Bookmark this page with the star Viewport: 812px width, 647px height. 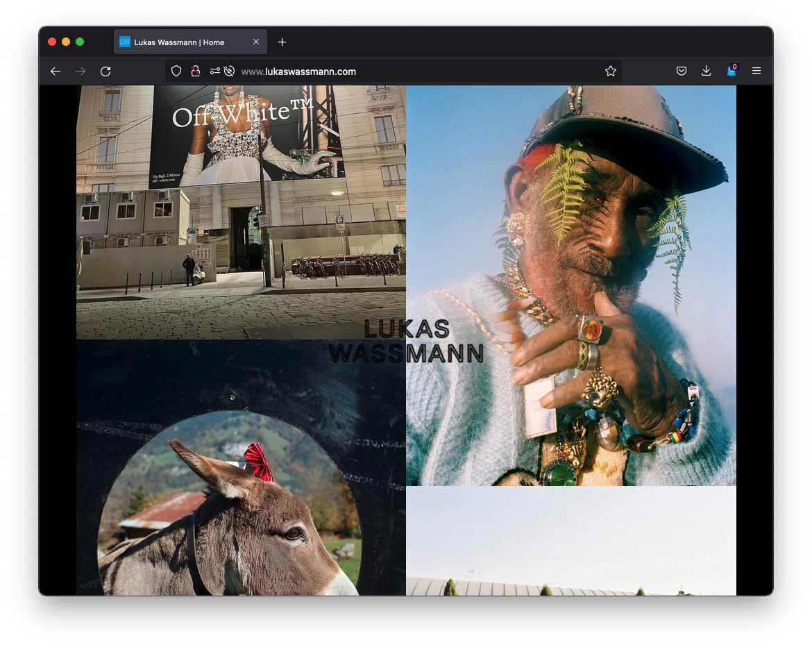click(611, 71)
